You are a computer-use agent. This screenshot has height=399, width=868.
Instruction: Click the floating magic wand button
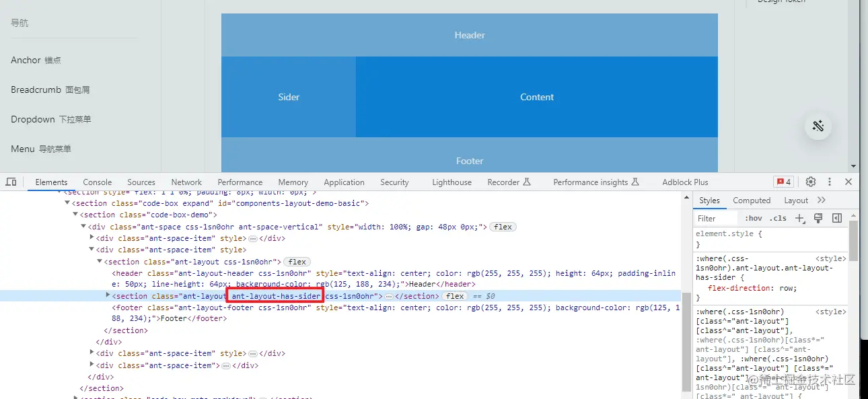(x=818, y=126)
